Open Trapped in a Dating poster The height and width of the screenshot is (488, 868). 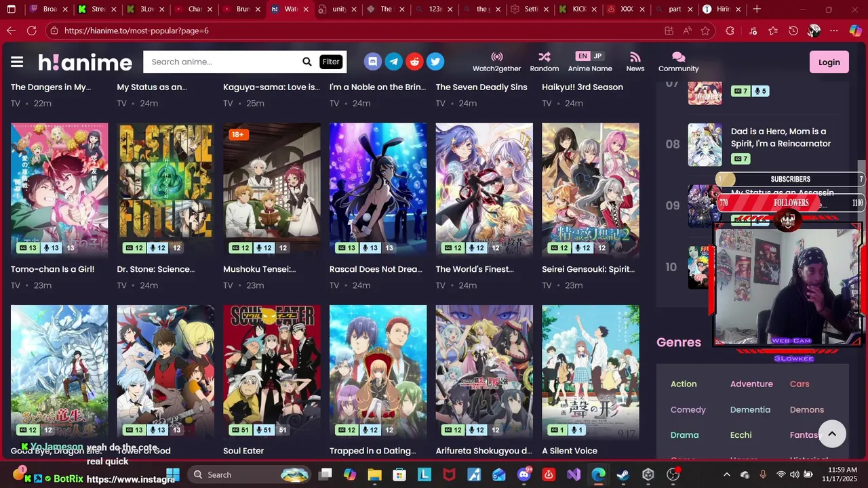(x=378, y=372)
